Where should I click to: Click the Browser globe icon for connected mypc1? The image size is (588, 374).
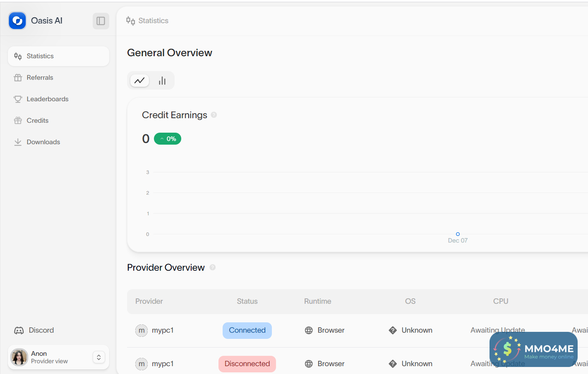point(309,331)
